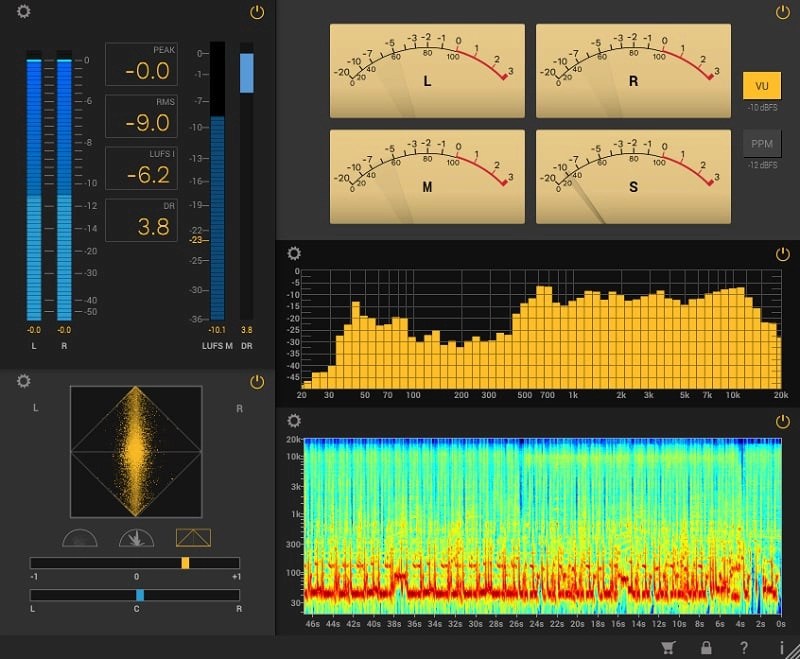Open help via the question mark icon
The width and height of the screenshot is (800, 659).
[x=742, y=646]
